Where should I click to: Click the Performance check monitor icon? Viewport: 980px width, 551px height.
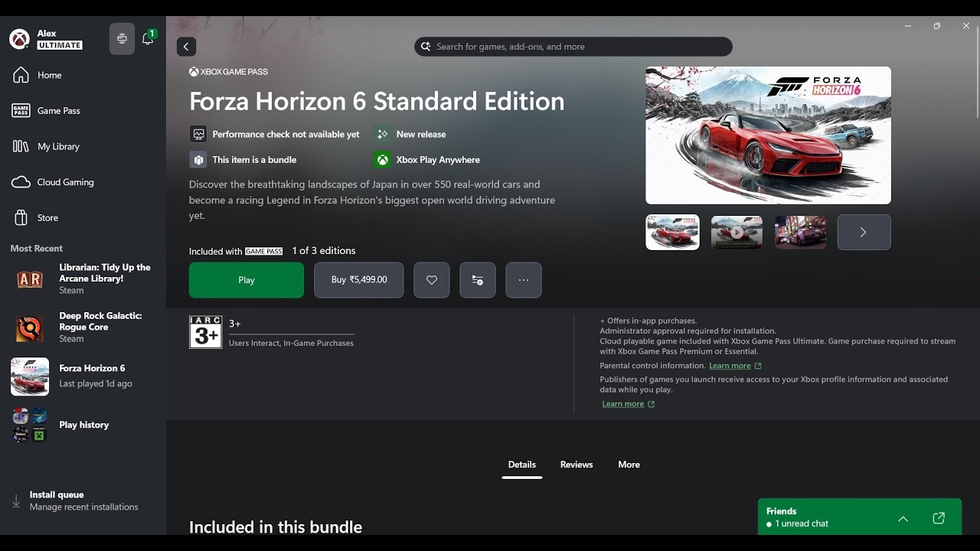coord(198,134)
